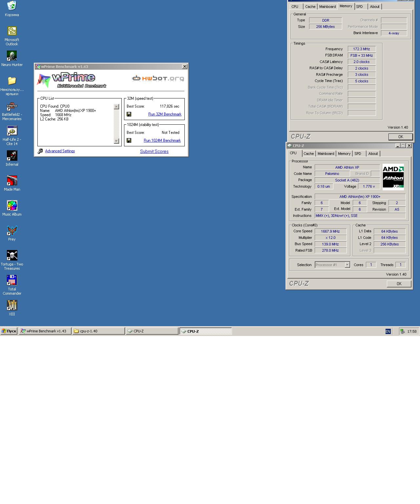The image size is (420, 504).
Task: Select the Microsoft Outlook desktop icon
Action: [12, 36]
